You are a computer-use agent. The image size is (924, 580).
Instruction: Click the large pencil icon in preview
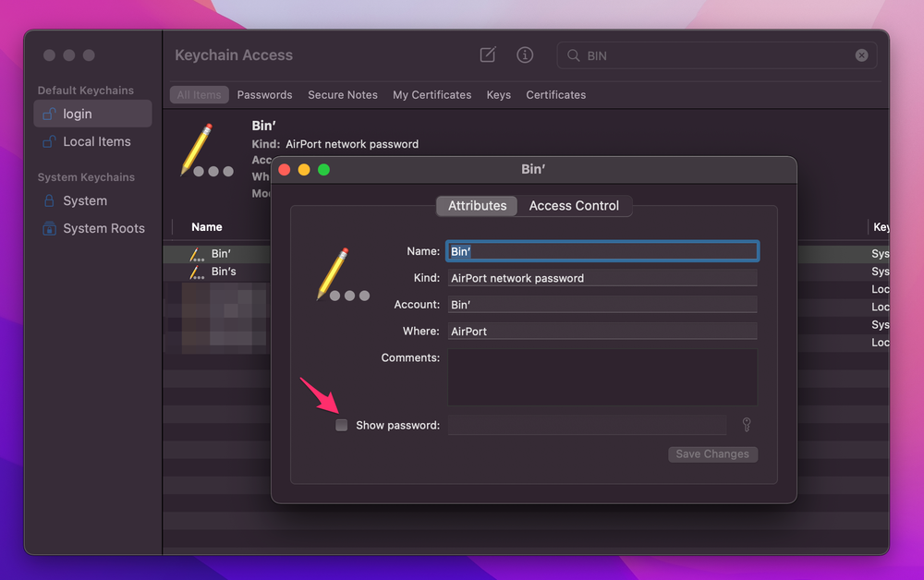click(x=207, y=151)
